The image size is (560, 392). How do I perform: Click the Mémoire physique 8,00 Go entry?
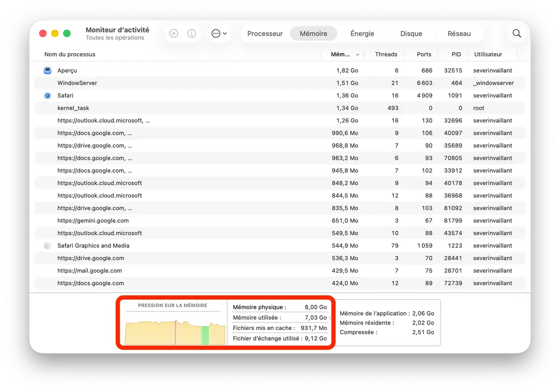280,307
